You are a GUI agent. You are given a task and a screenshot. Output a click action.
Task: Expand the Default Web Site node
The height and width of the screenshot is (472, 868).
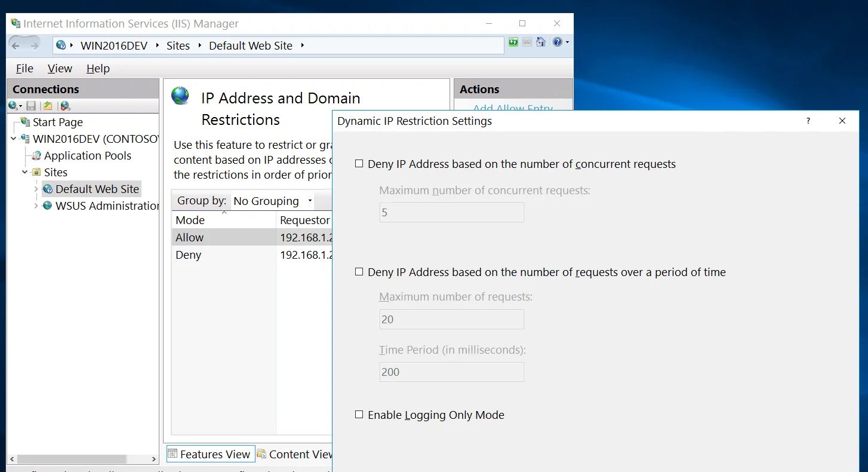(36, 189)
